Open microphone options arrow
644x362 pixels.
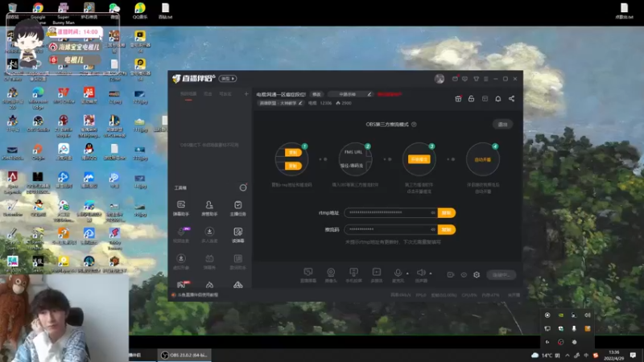pyautogui.click(x=407, y=274)
